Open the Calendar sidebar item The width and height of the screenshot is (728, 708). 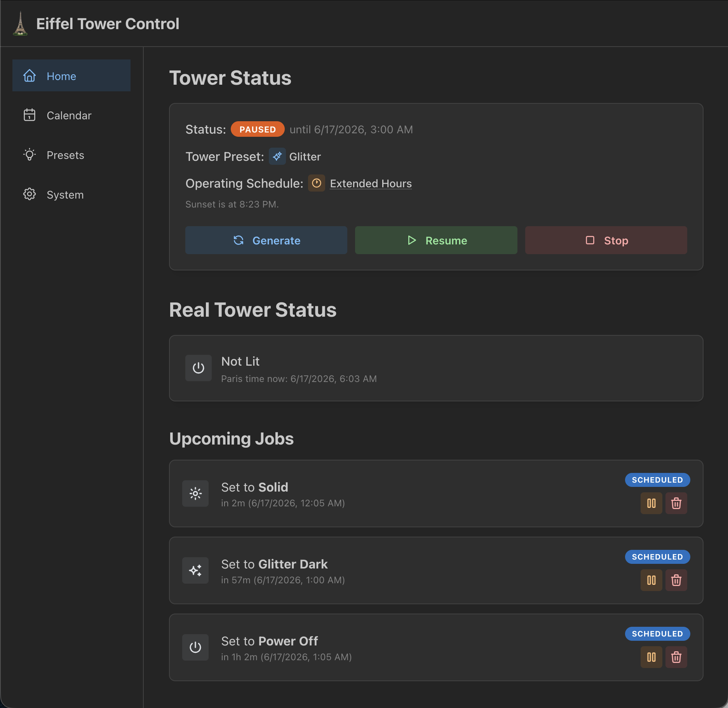(x=71, y=115)
